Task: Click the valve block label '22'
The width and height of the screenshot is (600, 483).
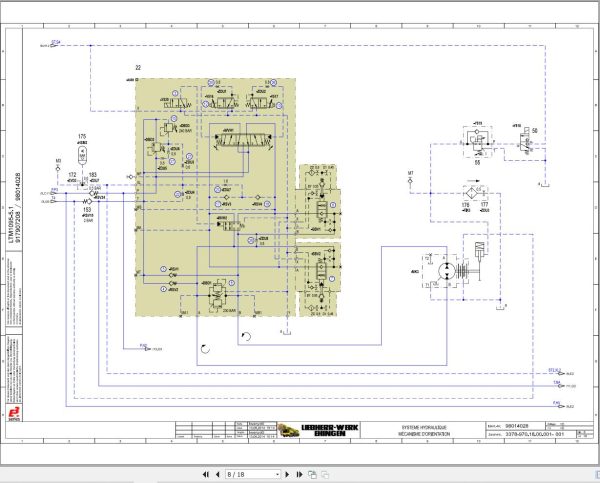Action: tap(138, 68)
